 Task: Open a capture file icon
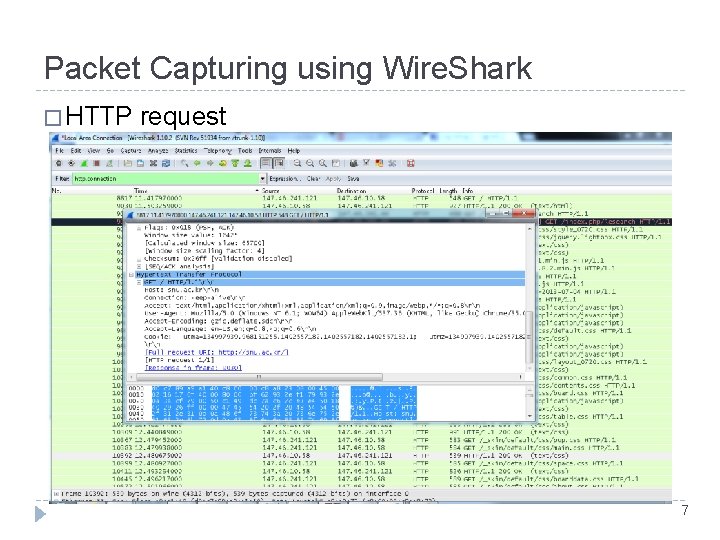coord(128,163)
